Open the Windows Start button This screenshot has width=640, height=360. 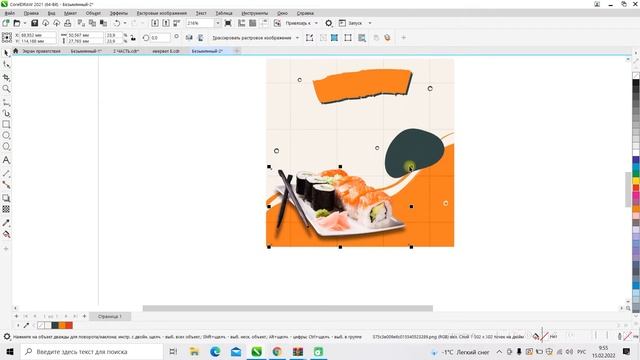coord(10,351)
